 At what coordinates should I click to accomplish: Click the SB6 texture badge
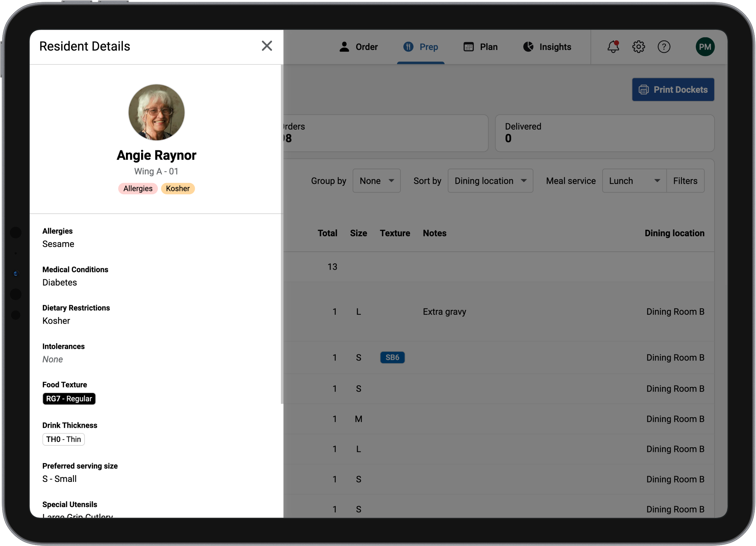click(392, 357)
